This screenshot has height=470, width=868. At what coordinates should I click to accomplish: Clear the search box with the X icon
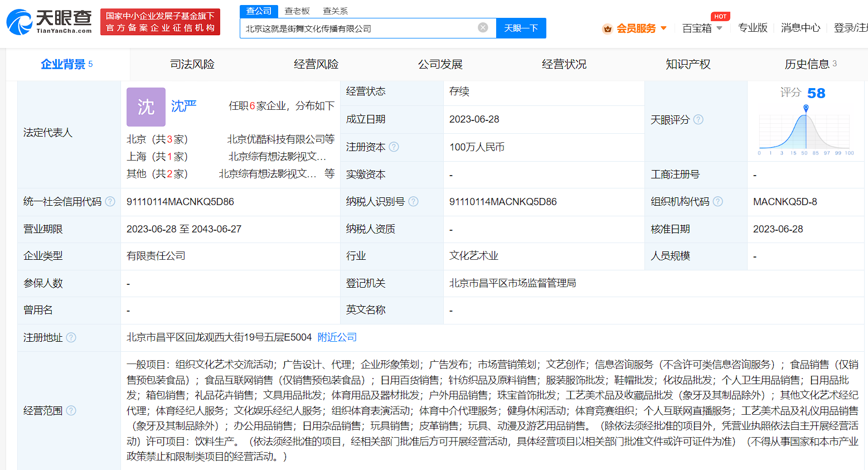(x=483, y=27)
